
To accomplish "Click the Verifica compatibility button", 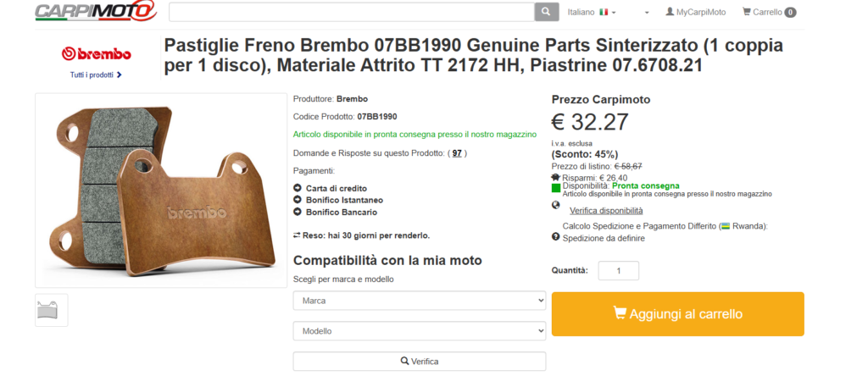I will tap(419, 362).
